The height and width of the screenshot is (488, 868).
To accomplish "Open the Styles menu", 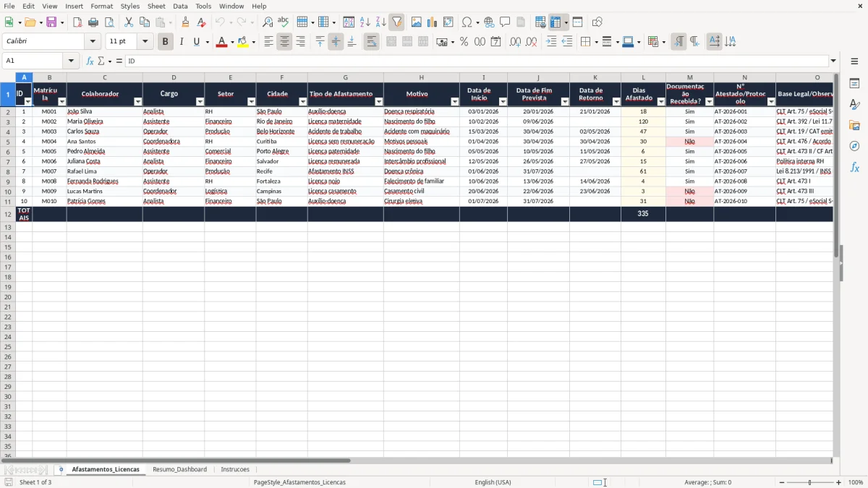I will [130, 6].
